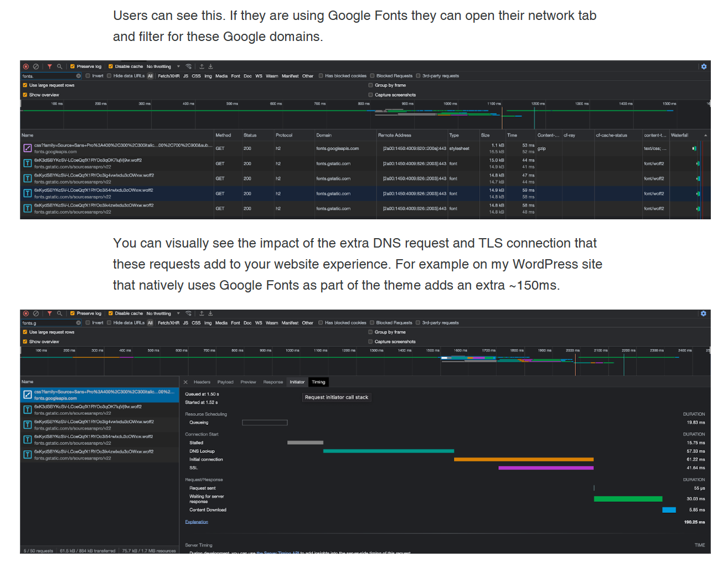Enable Invert filter in the upper DevTools panel
The width and height of the screenshot is (728, 566).
tap(87, 76)
